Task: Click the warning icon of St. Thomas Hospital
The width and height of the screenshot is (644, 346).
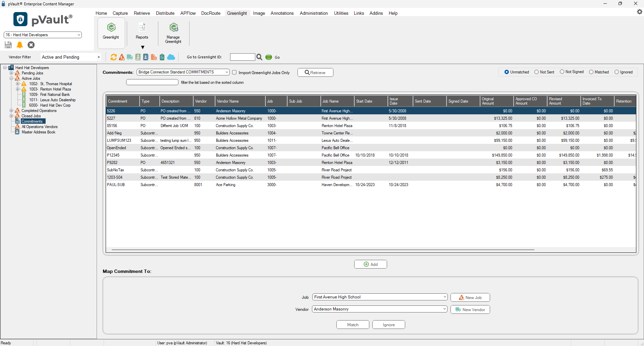Action: [x=24, y=84]
